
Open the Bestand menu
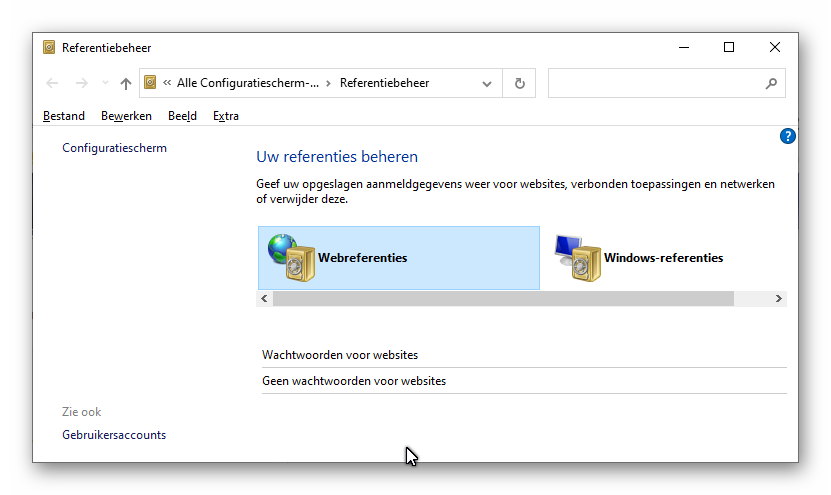(64, 116)
